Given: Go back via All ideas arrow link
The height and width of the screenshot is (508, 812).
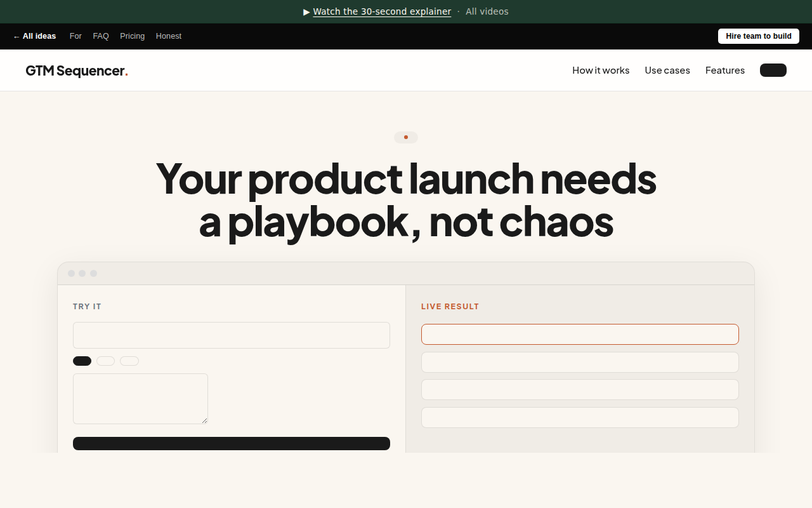Looking at the screenshot, I should pyautogui.click(x=34, y=36).
